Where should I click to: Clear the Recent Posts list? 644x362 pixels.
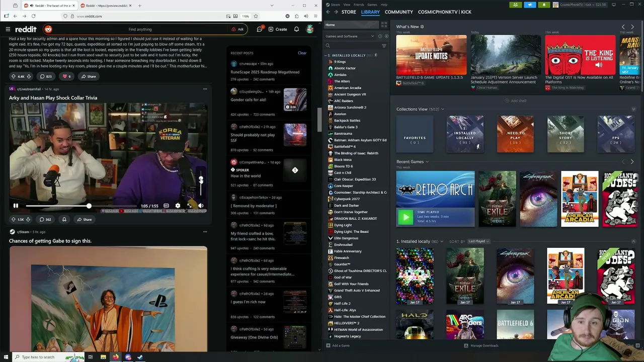coord(302,53)
